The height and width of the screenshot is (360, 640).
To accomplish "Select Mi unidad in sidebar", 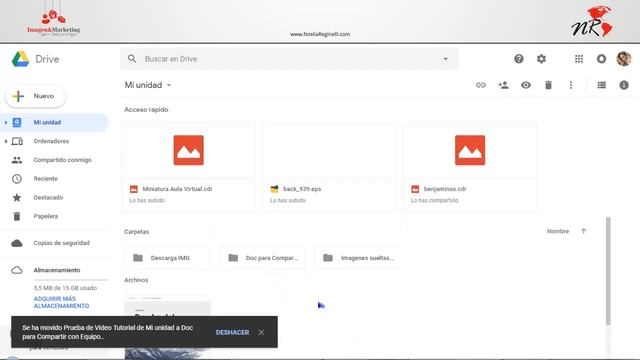I will point(54,122).
